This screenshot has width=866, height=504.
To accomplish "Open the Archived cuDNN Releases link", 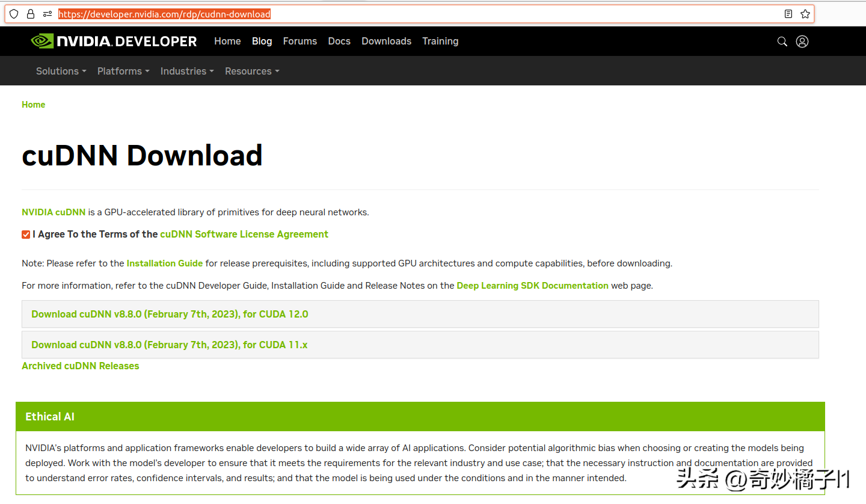I will coord(81,366).
